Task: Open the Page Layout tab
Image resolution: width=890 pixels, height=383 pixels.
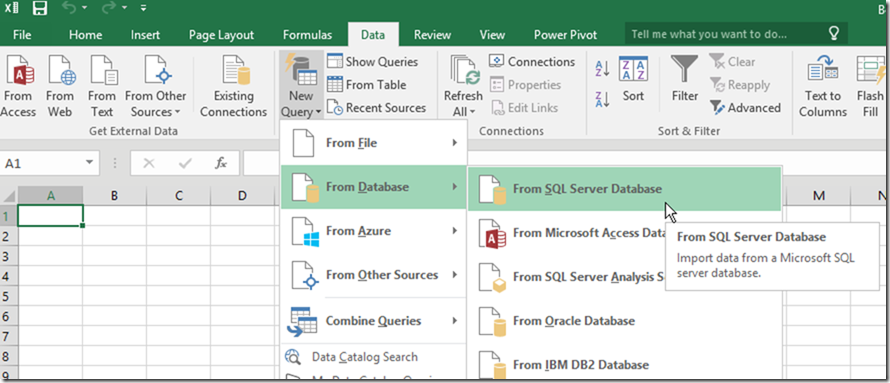Action: (x=221, y=35)
